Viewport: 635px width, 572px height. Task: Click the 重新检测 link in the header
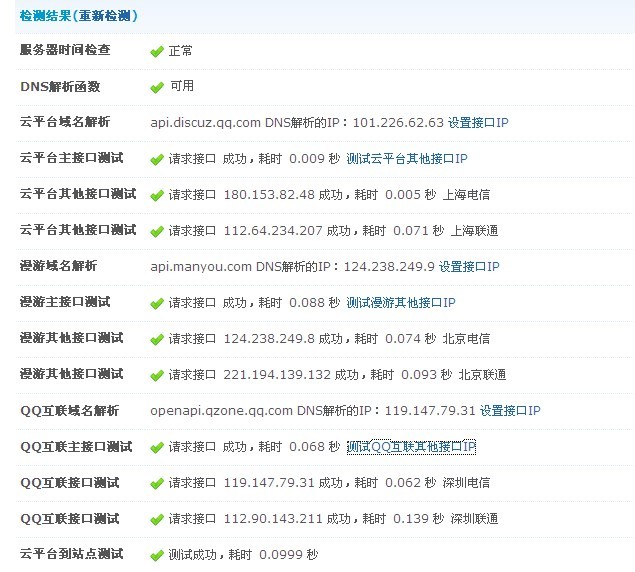(x=104, y=16)
